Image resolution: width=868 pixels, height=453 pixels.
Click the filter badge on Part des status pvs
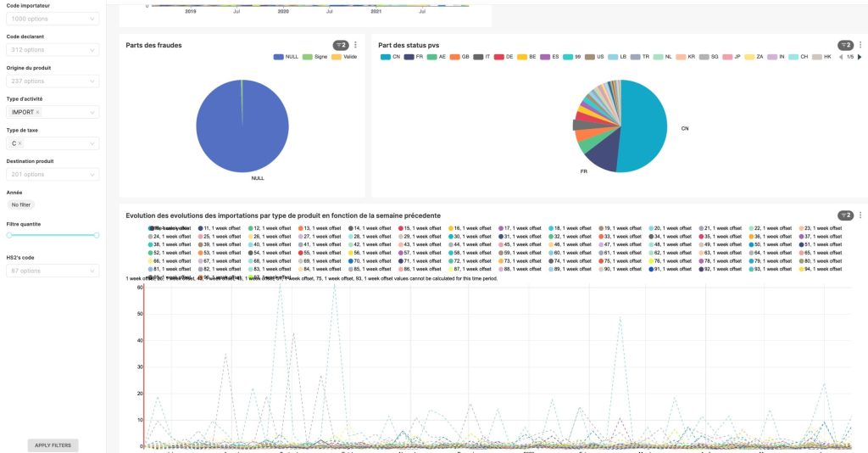click(845, 45)
